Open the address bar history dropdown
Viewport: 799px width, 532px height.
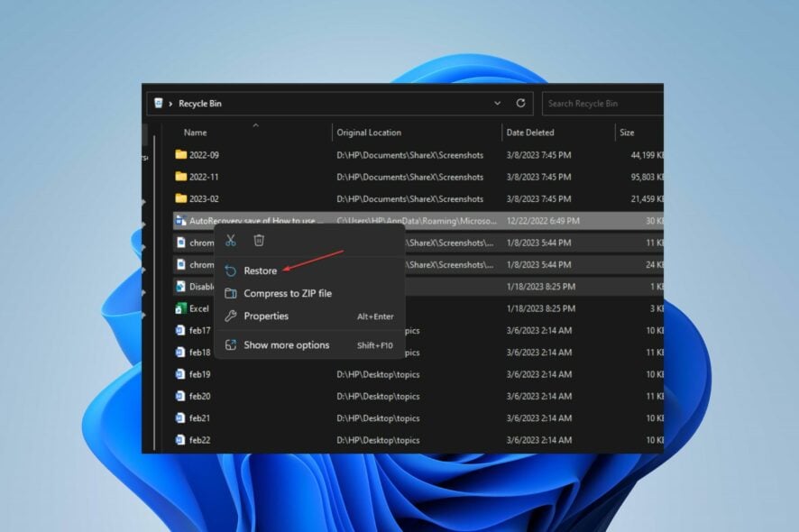(497, 104)
